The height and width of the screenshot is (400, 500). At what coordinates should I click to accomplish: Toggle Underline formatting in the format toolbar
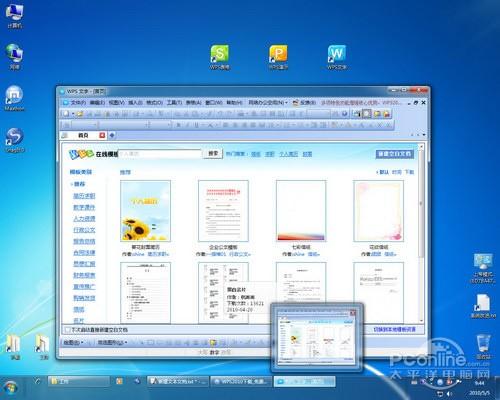tap(196, 125)
